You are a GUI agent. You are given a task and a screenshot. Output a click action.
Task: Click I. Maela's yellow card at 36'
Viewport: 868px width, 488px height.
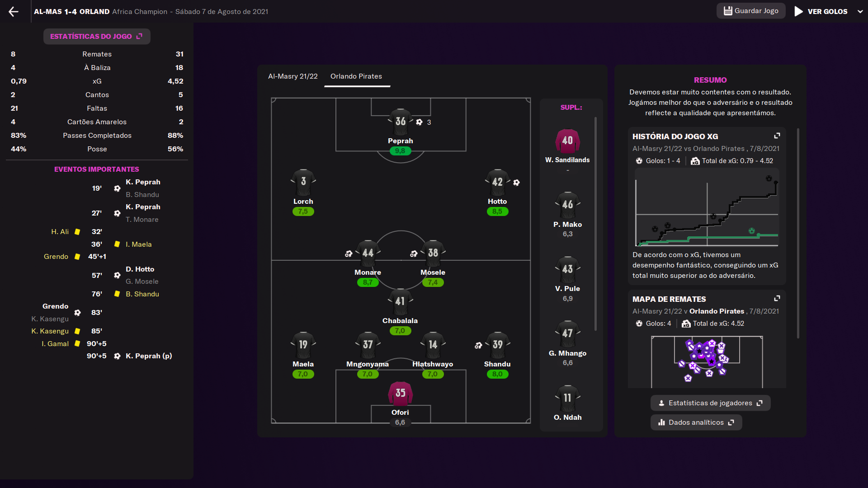tap(117, 244)
